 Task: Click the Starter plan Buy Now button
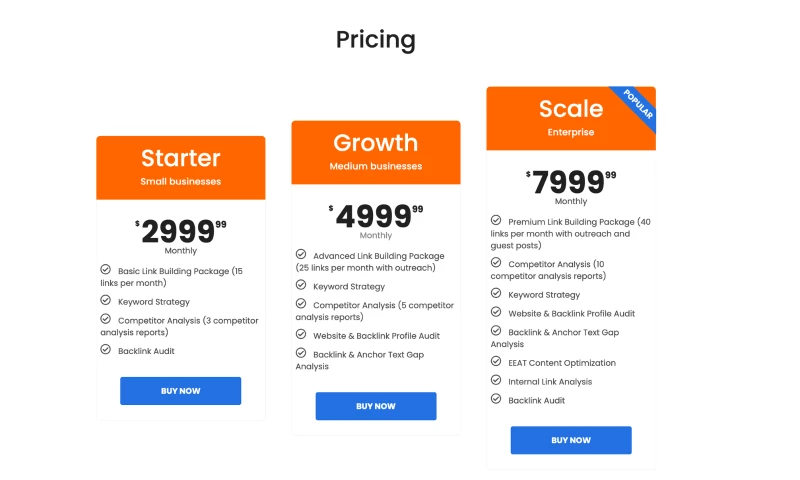pyautogui.click(x=180, y=391)
